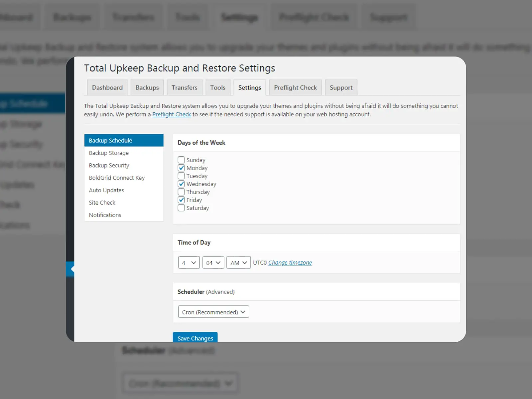This screenshot has height=399, width=532.
Task: Click the Save Changes button
Action: 195,337
